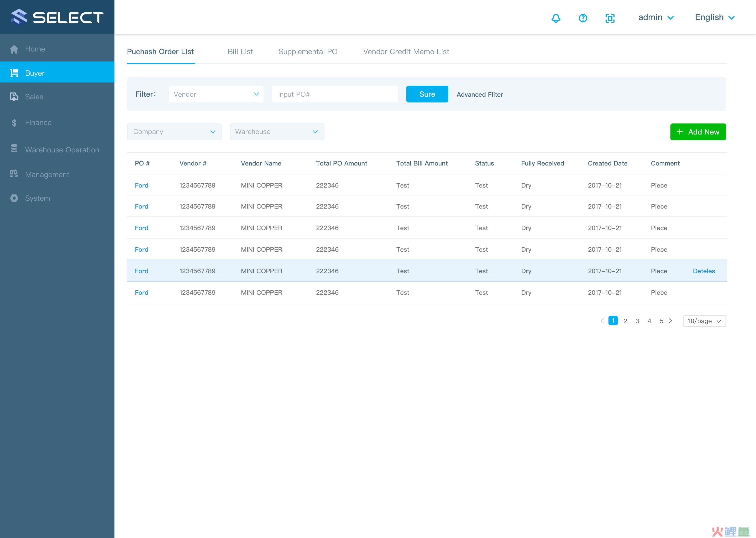Open Ford link in last row

(x=141, y=293)
